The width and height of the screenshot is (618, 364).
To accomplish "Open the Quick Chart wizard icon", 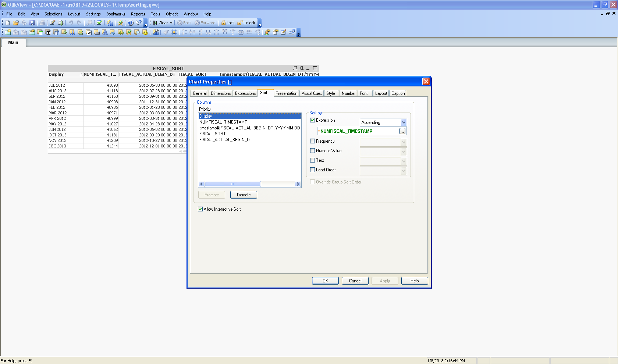I will pyautogui.click(x=110, y=23).
